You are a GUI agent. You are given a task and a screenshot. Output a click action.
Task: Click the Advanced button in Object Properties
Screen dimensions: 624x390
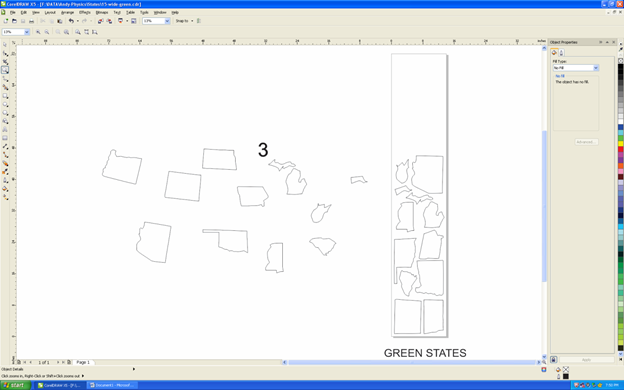click(x=586, y=142)
